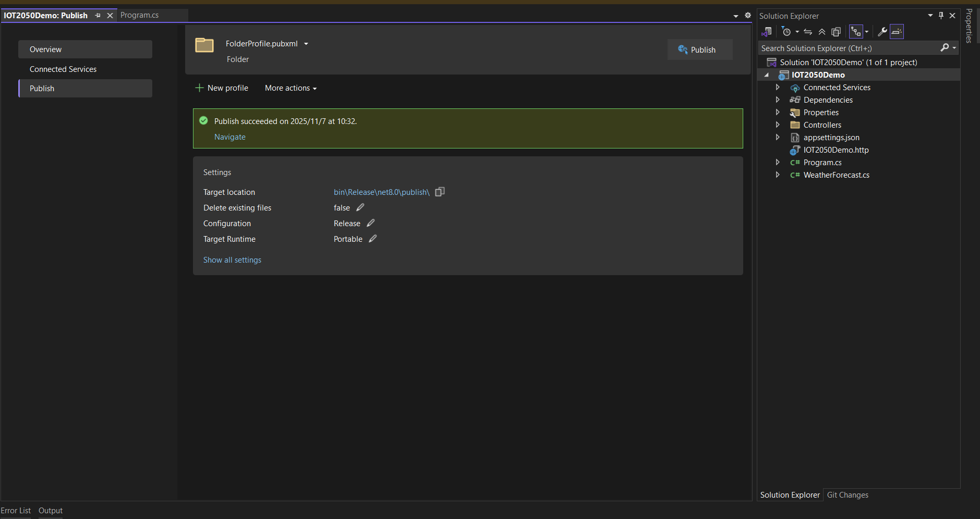
Task: Focus the Search Solution Explorer field
Action: click(849, 48)
